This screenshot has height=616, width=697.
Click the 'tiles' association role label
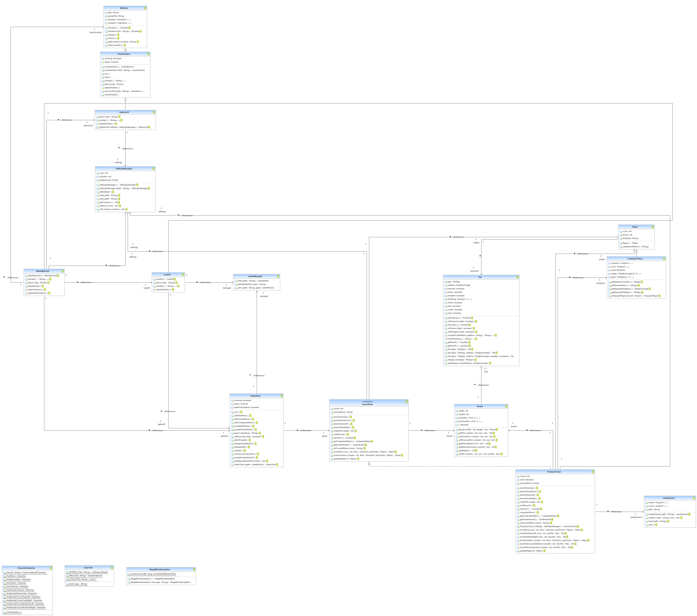486,372
